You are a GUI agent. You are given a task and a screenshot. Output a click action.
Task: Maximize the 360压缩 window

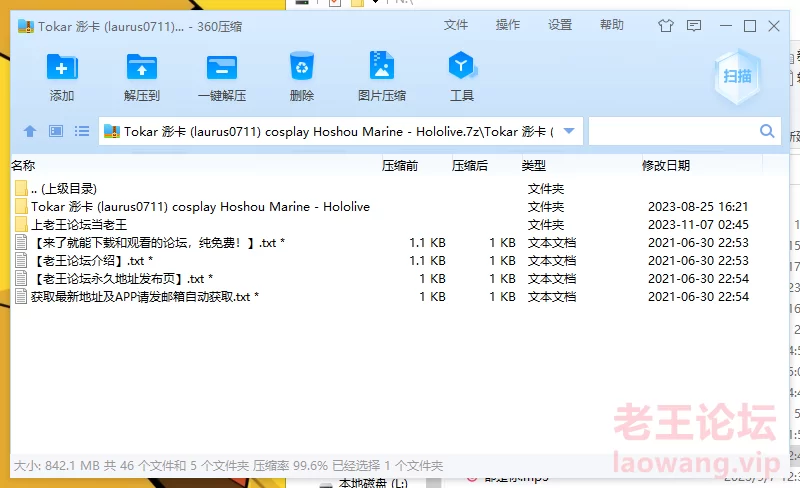point(749,26)
